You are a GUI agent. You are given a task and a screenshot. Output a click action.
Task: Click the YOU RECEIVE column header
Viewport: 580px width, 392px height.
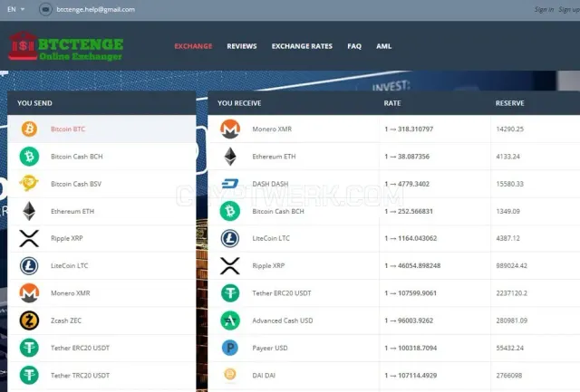239,103
